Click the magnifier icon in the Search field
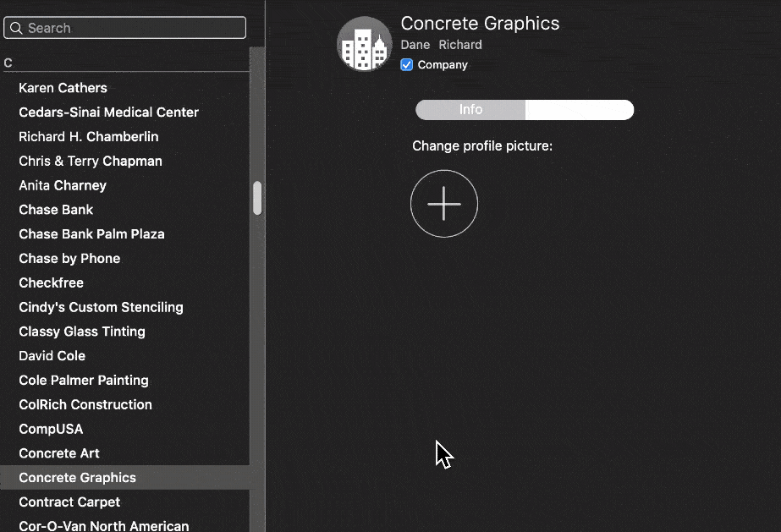Viewport: 781px width, 532px height. click(x=16, y=28)
